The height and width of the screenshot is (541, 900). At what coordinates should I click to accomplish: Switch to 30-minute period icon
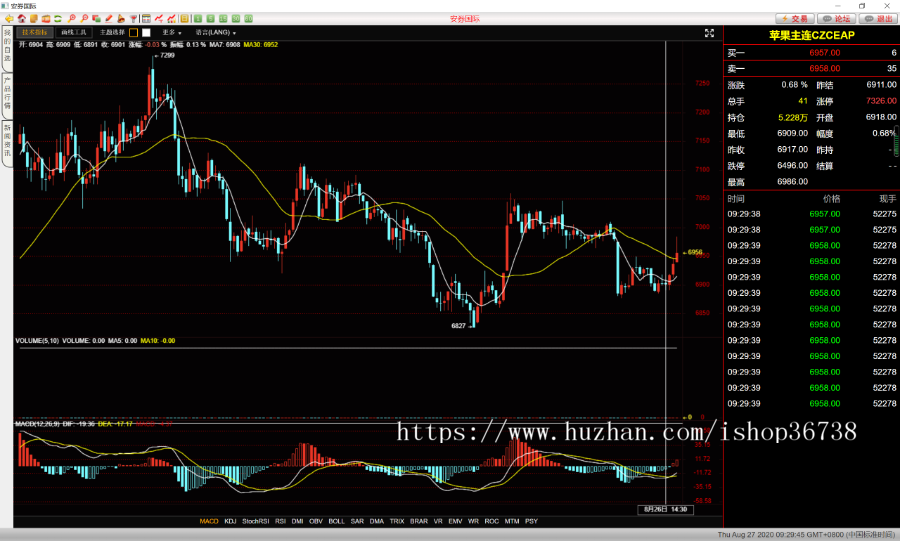(x=236, y=19)
